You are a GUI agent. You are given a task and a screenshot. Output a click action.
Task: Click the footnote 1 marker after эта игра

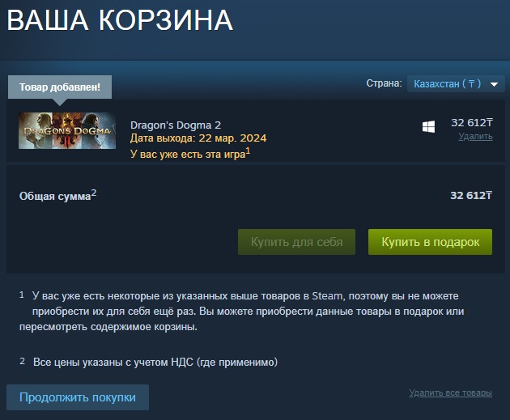pos(248,151)
